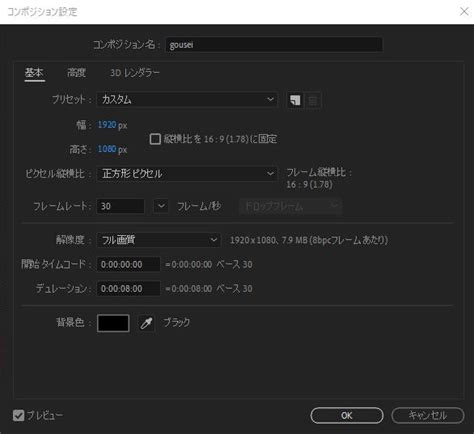Expand the 解像度 dropdown showing フル画質

[159, 240]
